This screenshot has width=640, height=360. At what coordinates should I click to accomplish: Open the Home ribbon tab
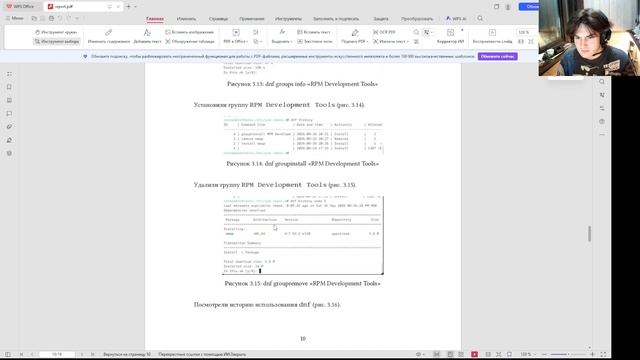[155, 19]
